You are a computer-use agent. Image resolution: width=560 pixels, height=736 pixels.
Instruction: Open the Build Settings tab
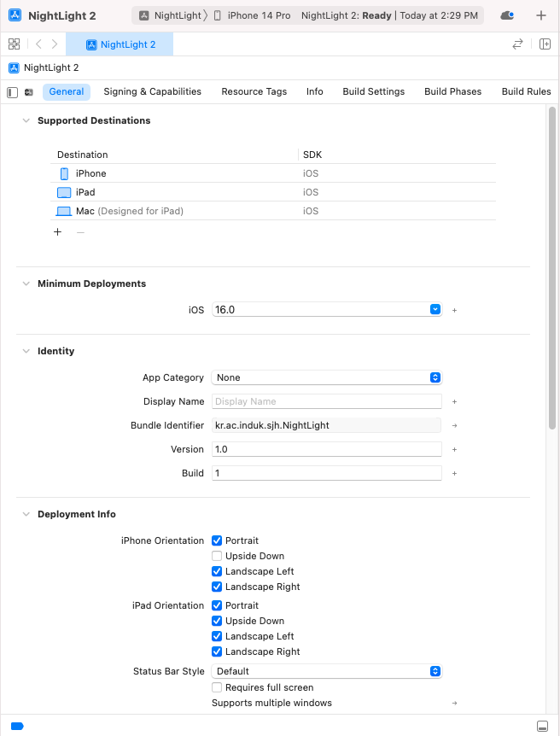point(374,92)
